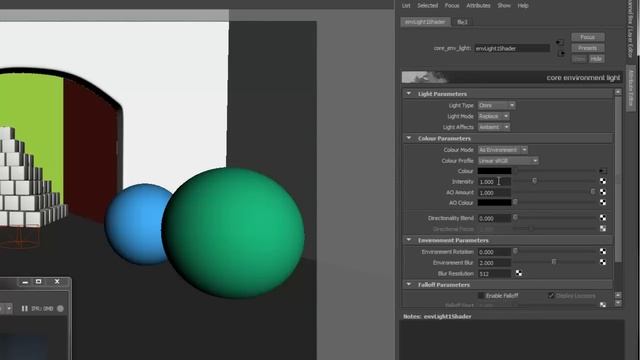Image resolution: width=640 pixels, height=360 pixels.
Task: Click the Environment Rotation value field
Action: [x=494, y=252]
